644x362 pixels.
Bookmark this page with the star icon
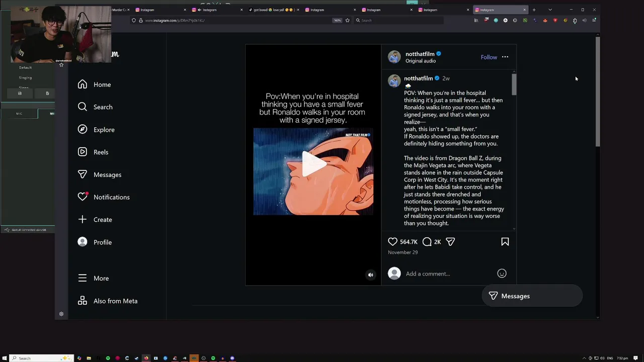(x=347, y=21)
